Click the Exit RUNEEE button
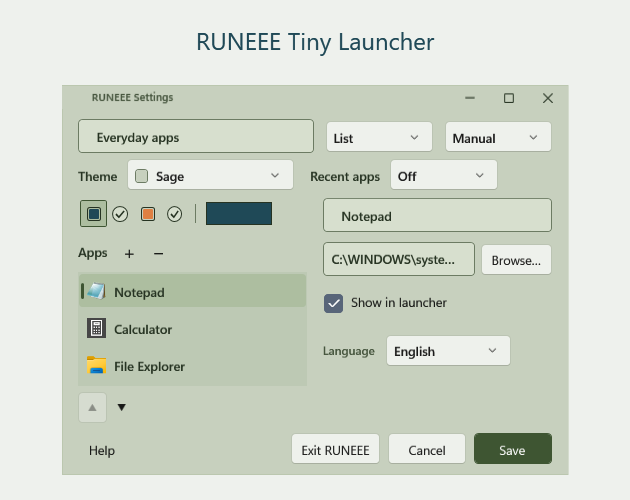630x500 pixels. coord(335,449)
